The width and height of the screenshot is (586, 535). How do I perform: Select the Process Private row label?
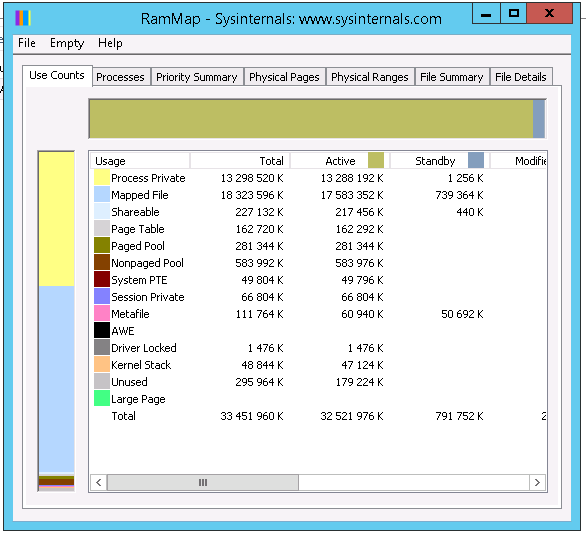[148, 178]
